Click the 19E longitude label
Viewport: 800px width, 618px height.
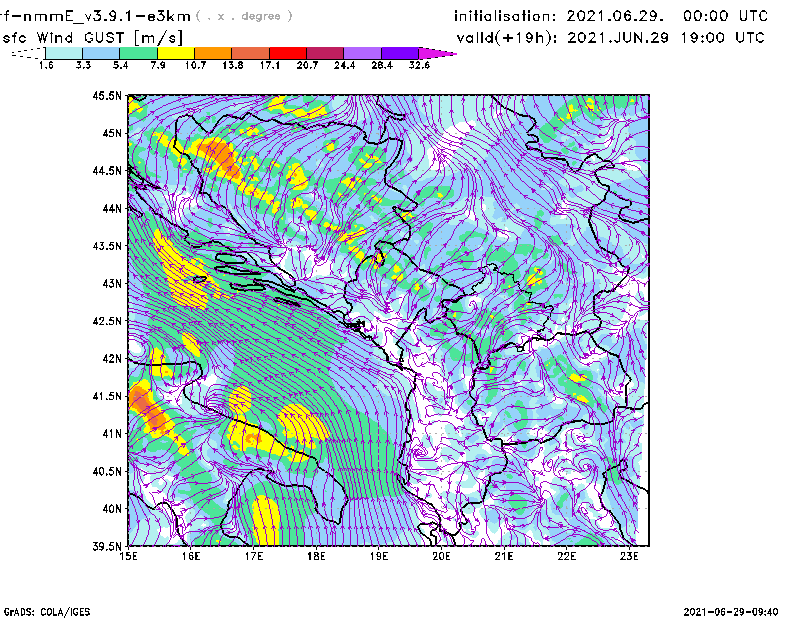(379, 556)
